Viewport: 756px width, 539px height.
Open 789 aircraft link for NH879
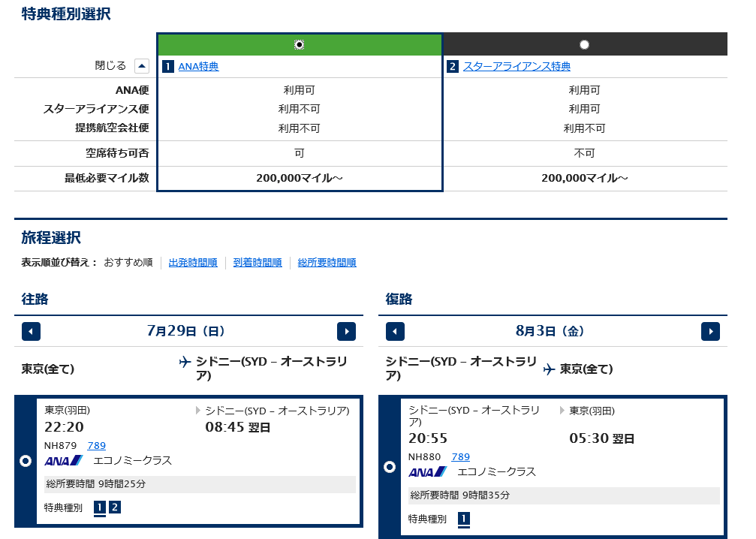click(96, 445)
